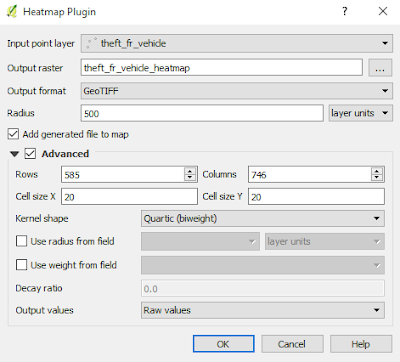Click the question mark help icon
The image size is (400, 362).
[345, 11]
